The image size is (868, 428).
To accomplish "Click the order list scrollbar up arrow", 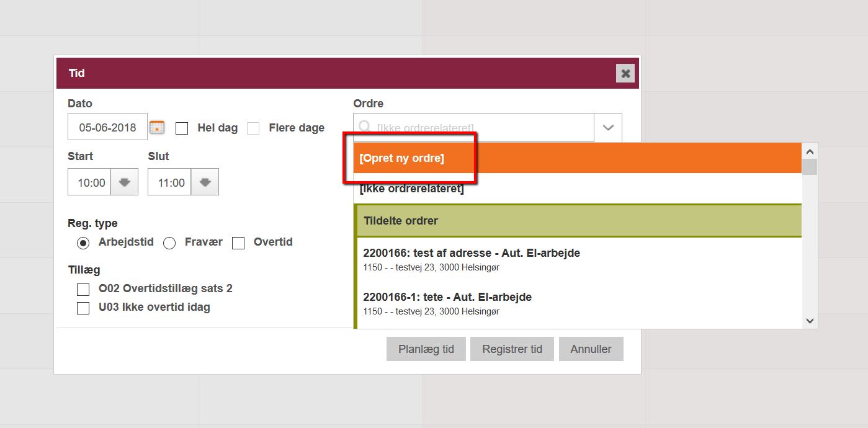I will [810, 151].
